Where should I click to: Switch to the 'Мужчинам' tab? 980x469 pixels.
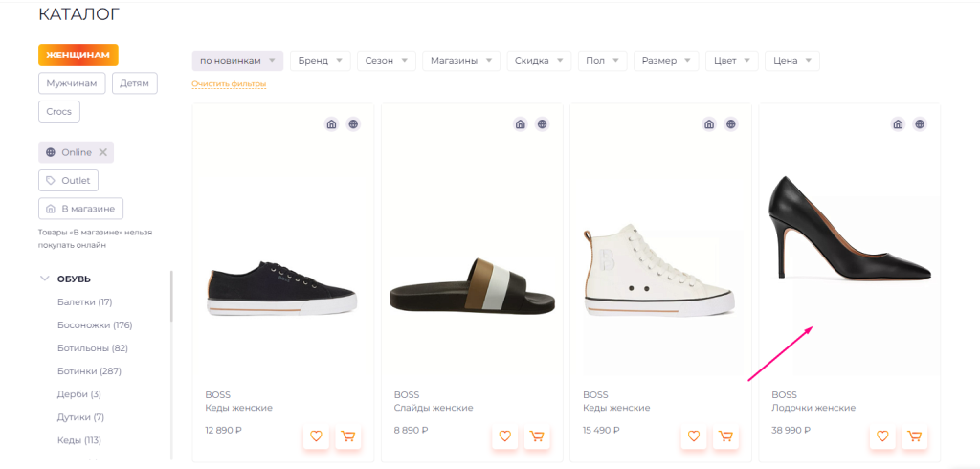[x=72, y=83]
